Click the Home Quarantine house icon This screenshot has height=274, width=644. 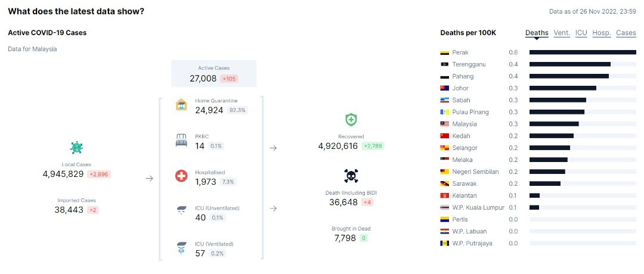[x=181, y=105]
